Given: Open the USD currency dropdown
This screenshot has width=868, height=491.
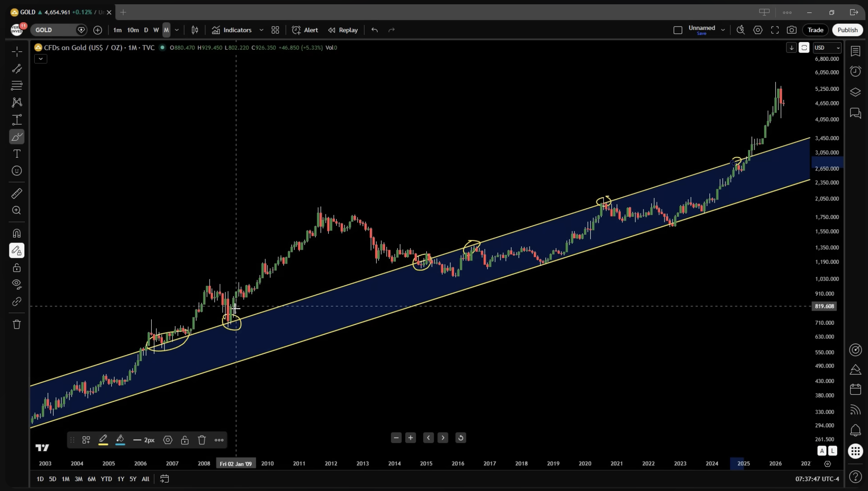Looking at the screenshot, I should coord(827,48).
